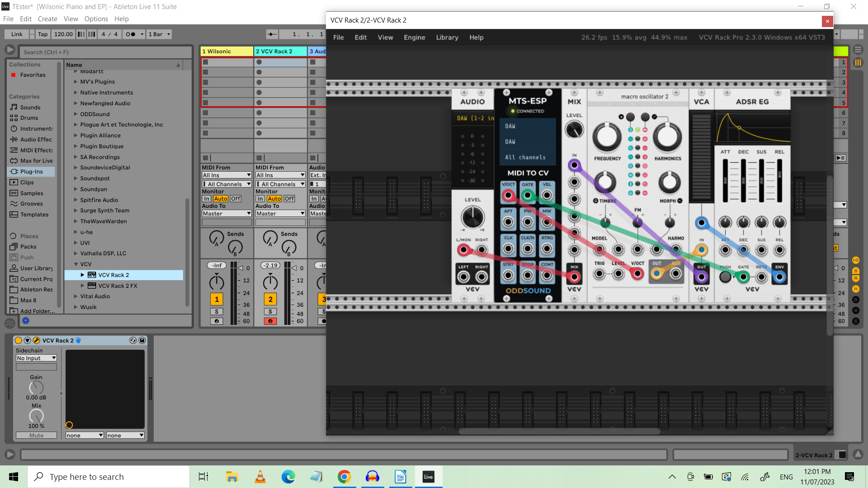This screenshot has height=488, width=868.
Task: Arm track 1 for recording
Action: tap(217, 321)
